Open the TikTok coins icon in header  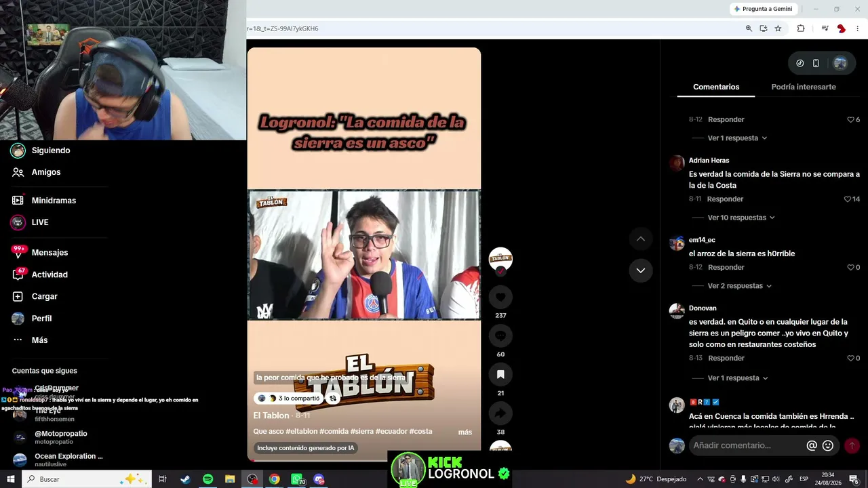800,63
